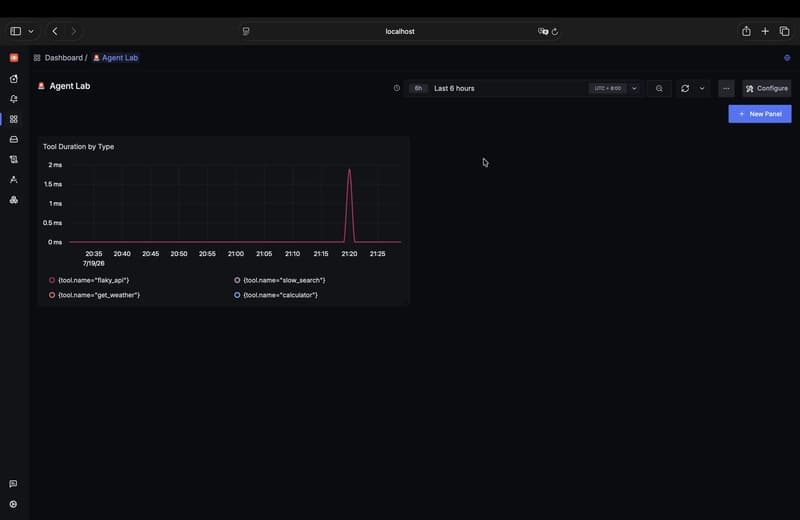Click the clock icon beside time range
800x520 pixels.
click(397, 88)
